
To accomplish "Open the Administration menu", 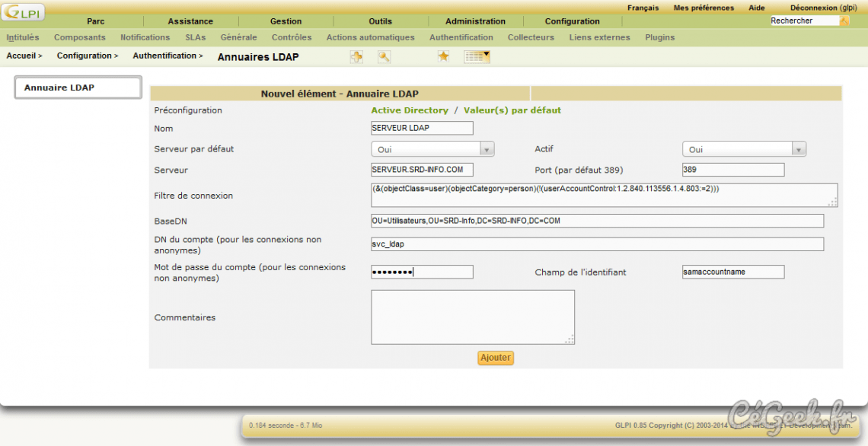I will (475, 21).
